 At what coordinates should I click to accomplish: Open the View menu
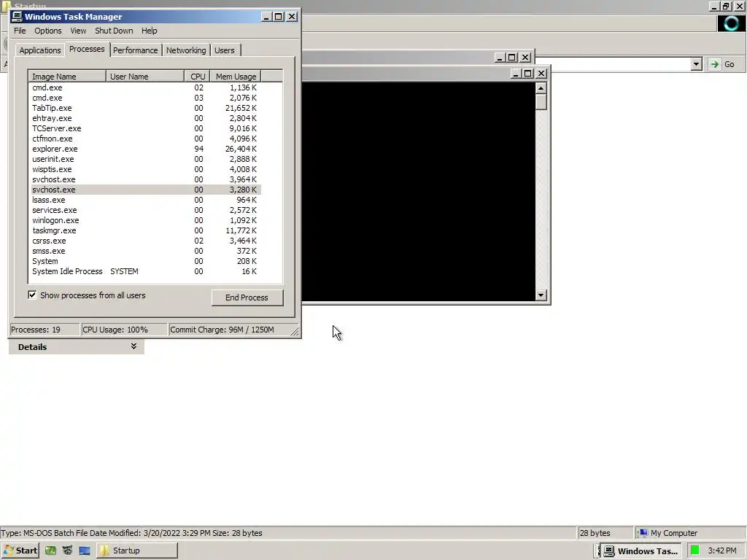point(78,31)
